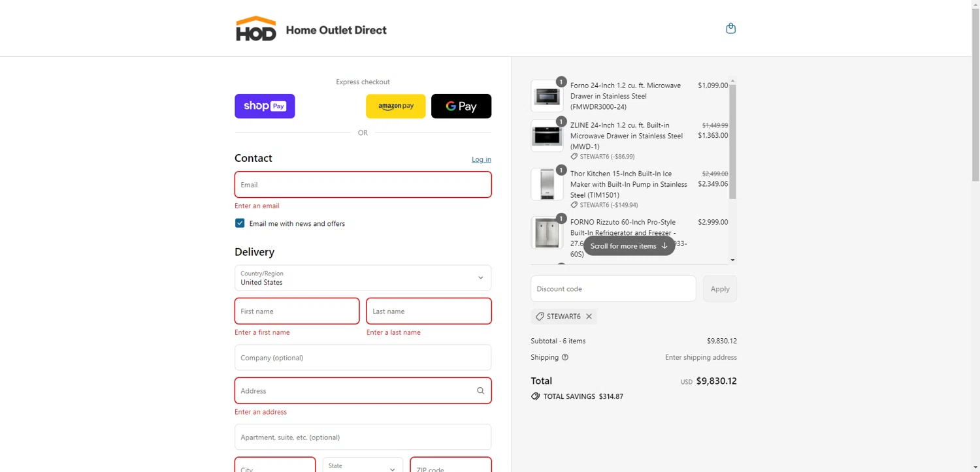Uncheck Email me with news and offers
Image resolution: width=980 pixels, height=472 pixels.
tap(240, 223)
